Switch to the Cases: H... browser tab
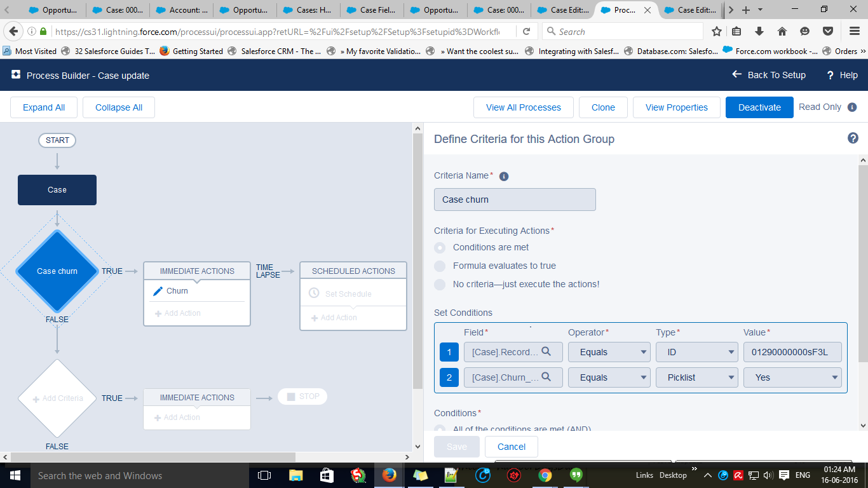This screenshot has height=488, width=868. [309, 10]
